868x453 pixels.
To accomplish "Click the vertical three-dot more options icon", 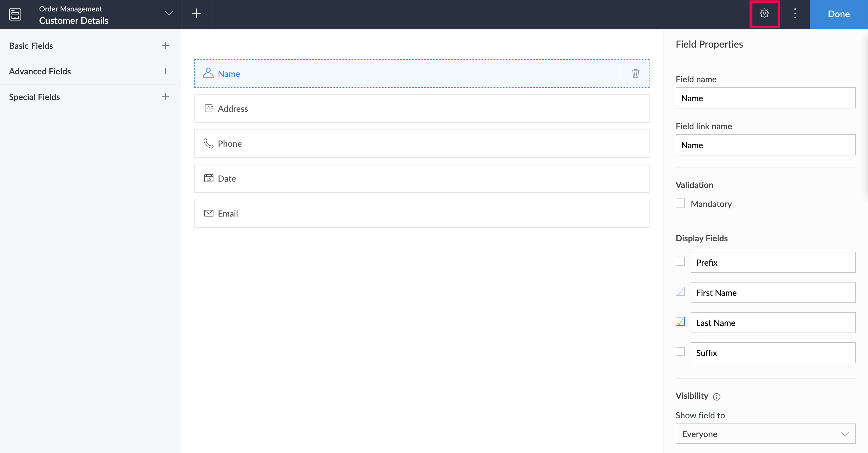I will (x=795, y=14).
